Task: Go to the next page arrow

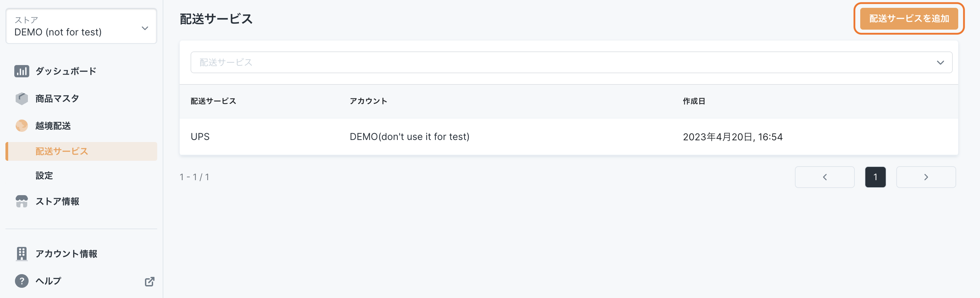Action: tap(926, 177)
